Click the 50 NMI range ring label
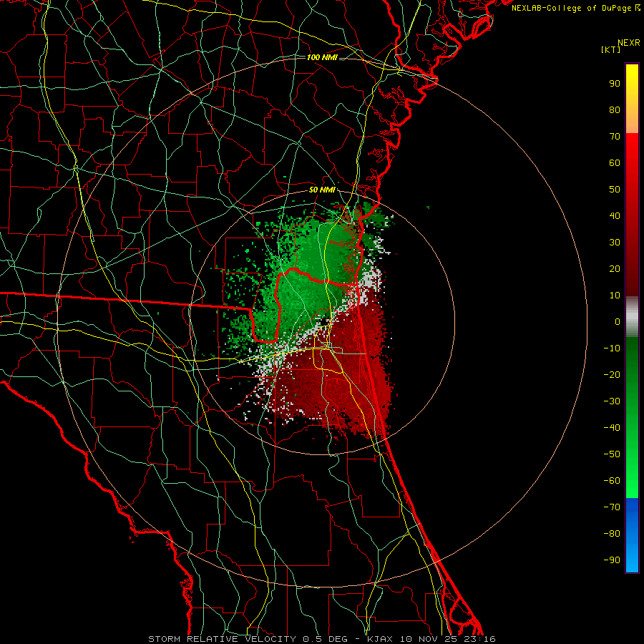Screen dimensions: 644x644 point(322,190)
